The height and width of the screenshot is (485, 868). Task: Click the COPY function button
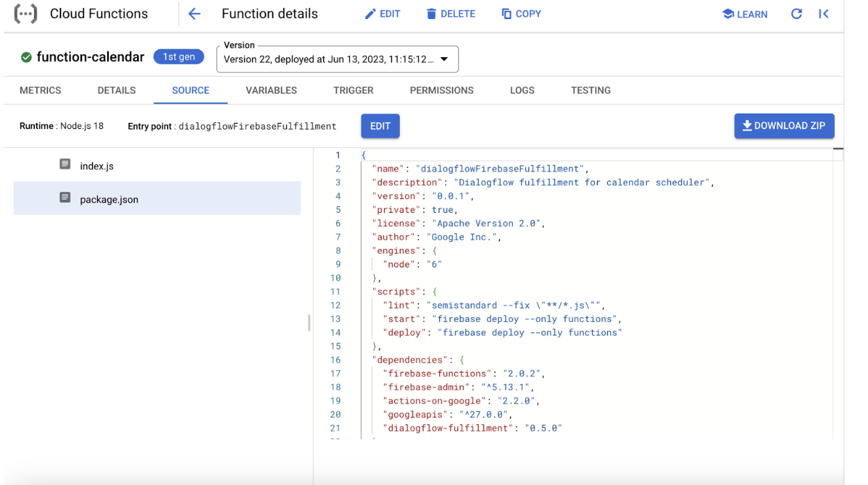521,14
